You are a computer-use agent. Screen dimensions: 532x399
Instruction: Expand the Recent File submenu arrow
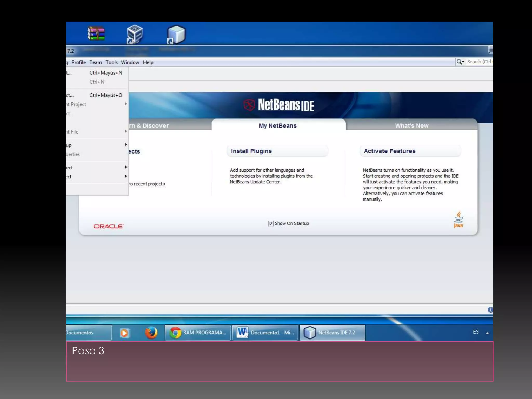(x=126, y=131)
